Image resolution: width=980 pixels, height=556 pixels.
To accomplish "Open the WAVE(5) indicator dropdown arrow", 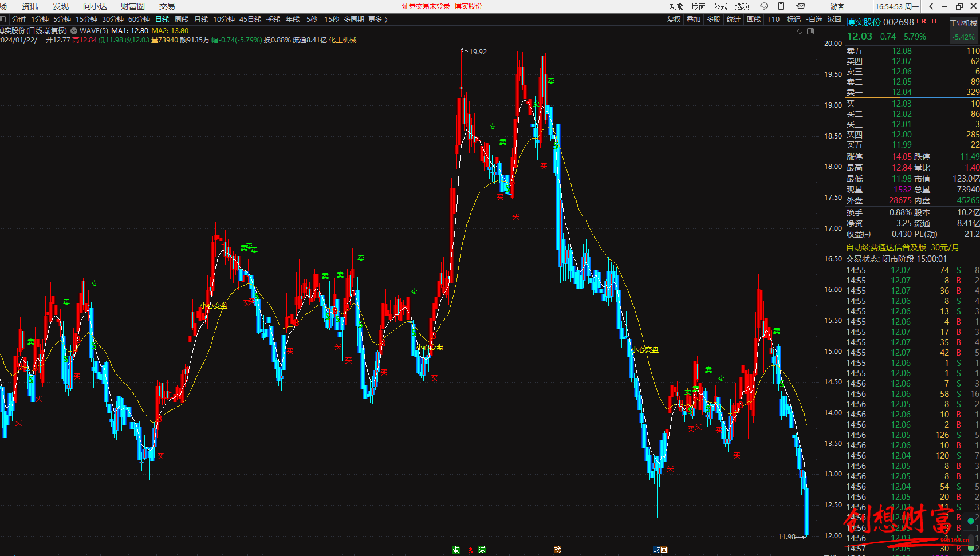I will click(x=74, y=31).
